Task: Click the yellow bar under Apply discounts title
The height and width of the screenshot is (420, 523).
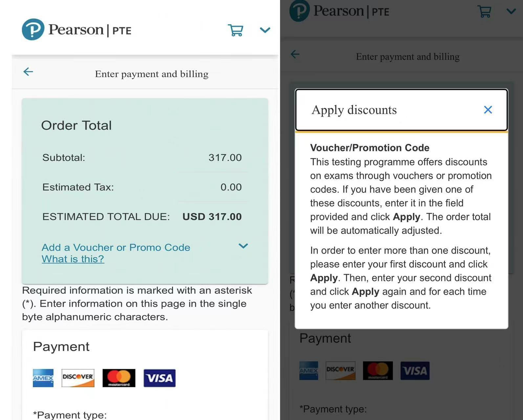Action: click(401, 133)
